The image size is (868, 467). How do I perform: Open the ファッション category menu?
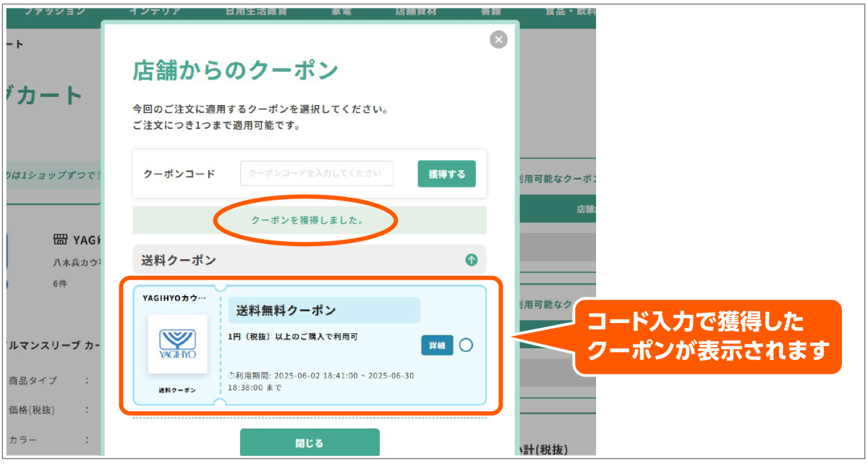tap(54, 12)
